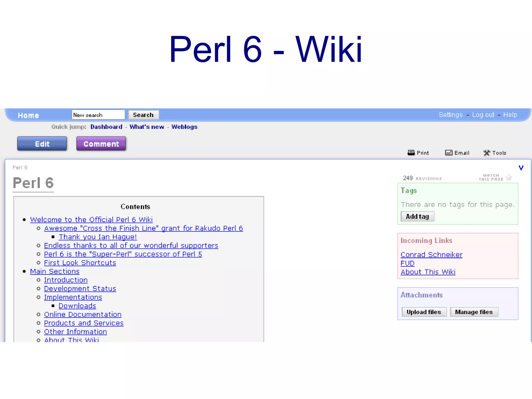Jump to Main Sections
The height and width of the screenshot is (399, 532).
[55, 271]
